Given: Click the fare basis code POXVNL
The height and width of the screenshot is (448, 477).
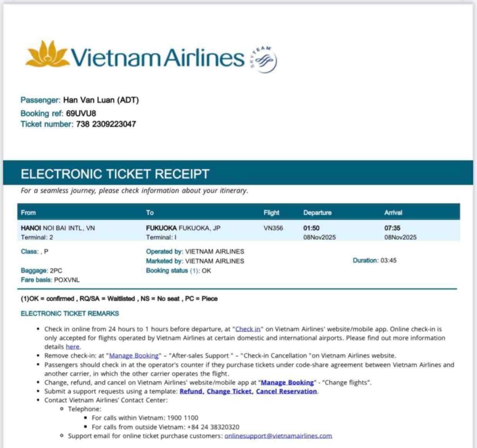Looking at the screenshot, I should [x=67, y=280].
